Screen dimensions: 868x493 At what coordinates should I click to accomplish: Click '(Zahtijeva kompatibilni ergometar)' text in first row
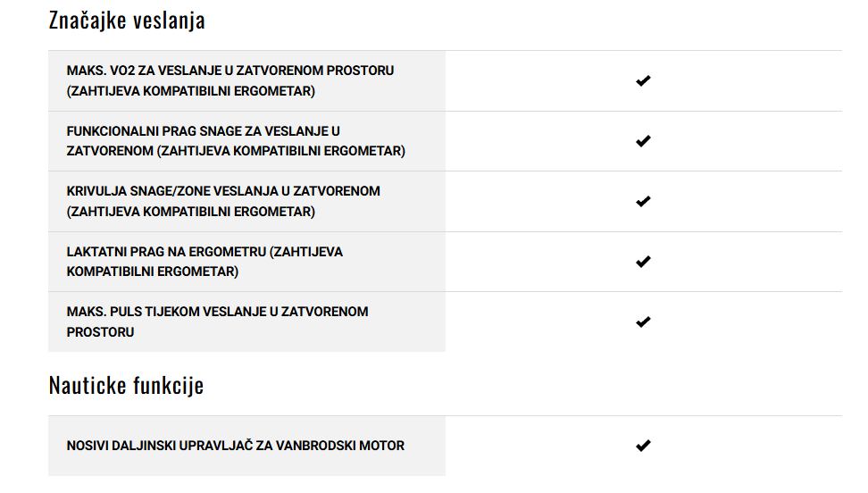point(191,91)
